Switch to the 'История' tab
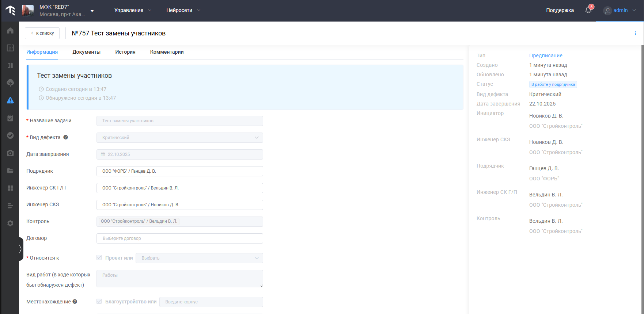The width and height of the screenshot is (644, 314). pos(125,52)
